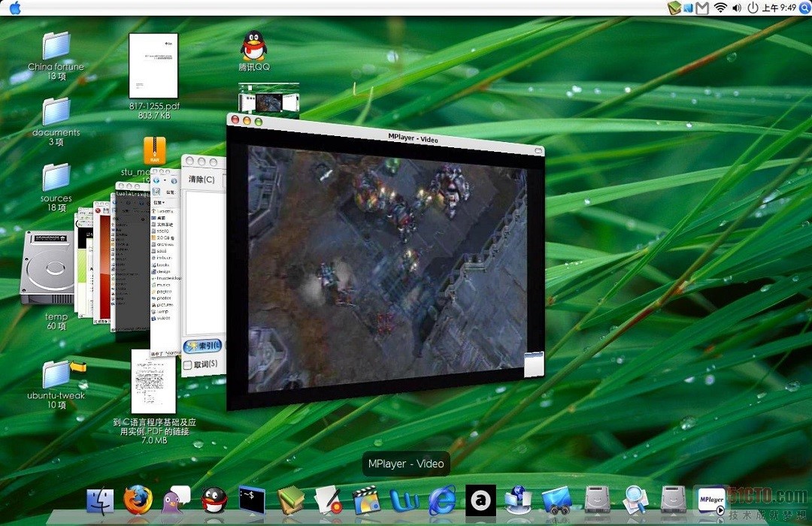The image size is (812, 526).
Task: Open the magnifier document search dock icon
Action: [x=635, y=500]
